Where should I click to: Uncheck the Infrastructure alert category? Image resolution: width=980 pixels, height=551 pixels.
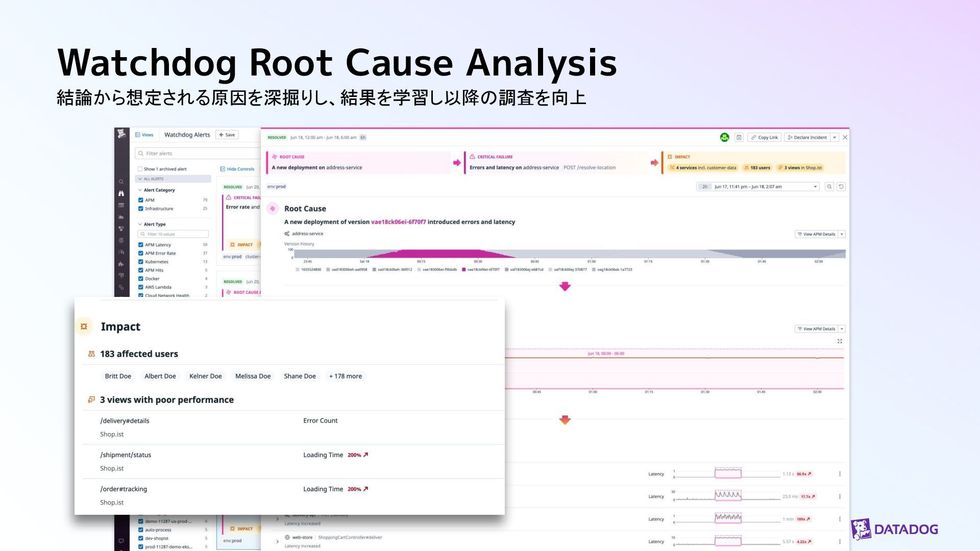tap(140, 209)
